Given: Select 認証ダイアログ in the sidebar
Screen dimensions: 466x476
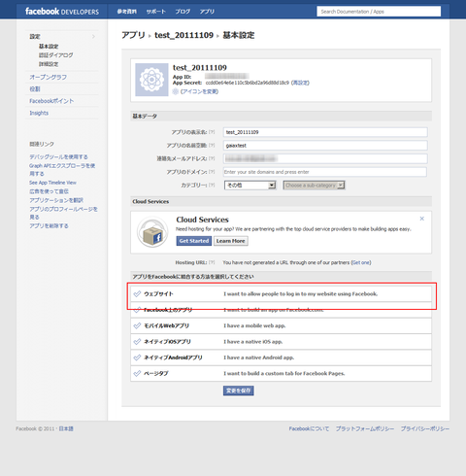Looking at the screenshot, I should tap(56, 55).
